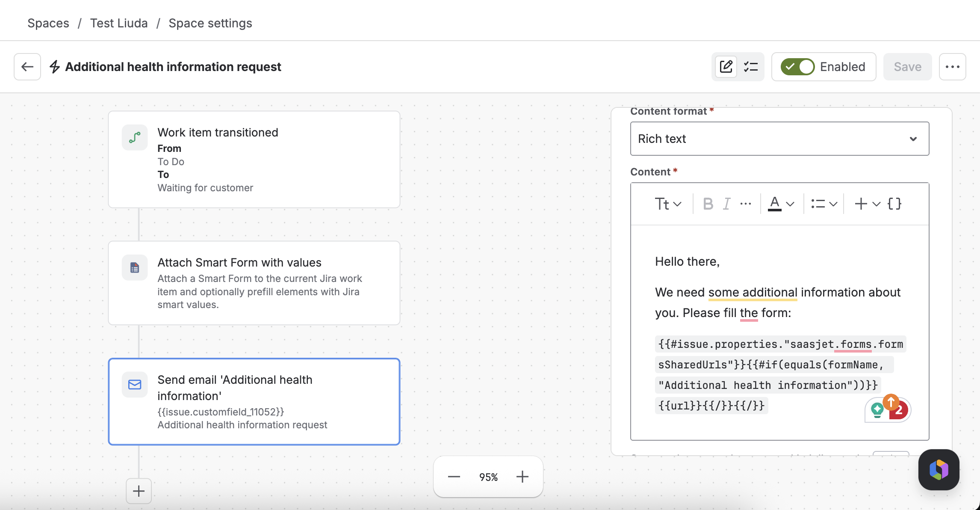Open the floating assistant app button

point(939,470)
